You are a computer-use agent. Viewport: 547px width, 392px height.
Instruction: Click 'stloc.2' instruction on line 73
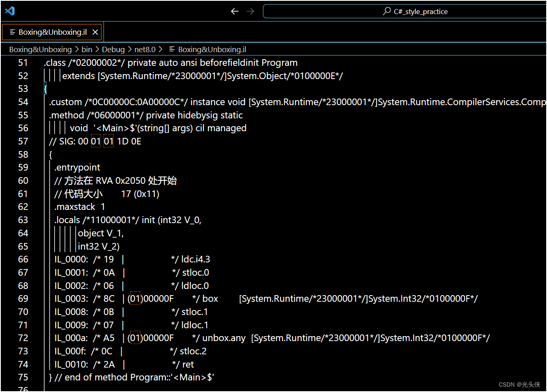(x=193, y=351)
